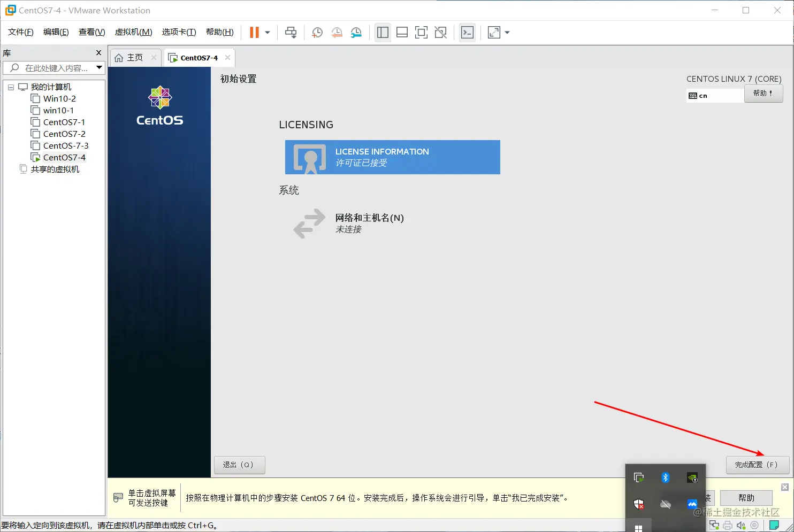Click the sound card status bar icon
This screenshot has height=532, width=794.
click(741, 526)
